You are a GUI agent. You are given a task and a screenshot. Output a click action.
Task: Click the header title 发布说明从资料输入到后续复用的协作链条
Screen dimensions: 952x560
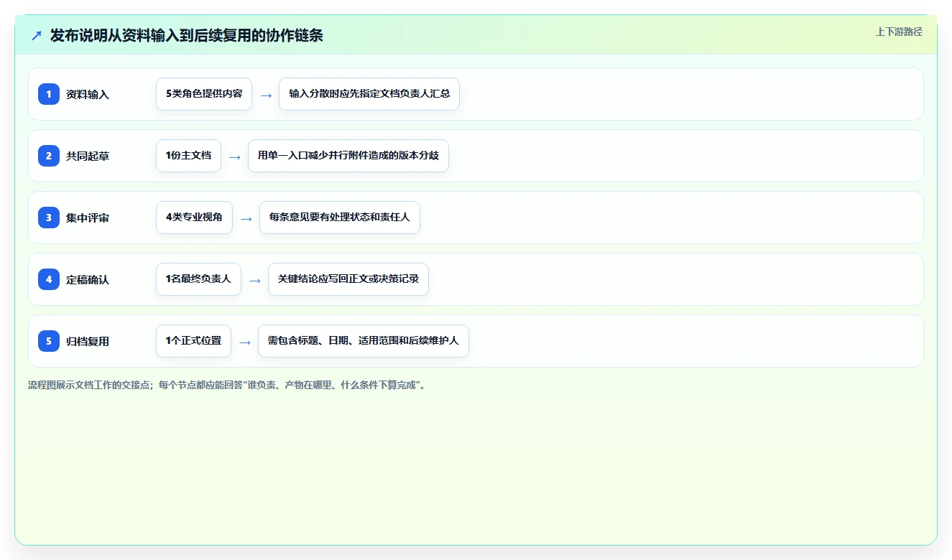(187, 36)
